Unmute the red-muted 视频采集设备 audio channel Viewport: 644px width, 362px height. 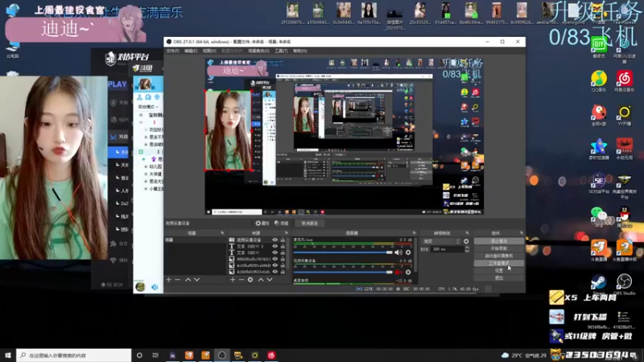pyautogui.click(x=398, y=272)
